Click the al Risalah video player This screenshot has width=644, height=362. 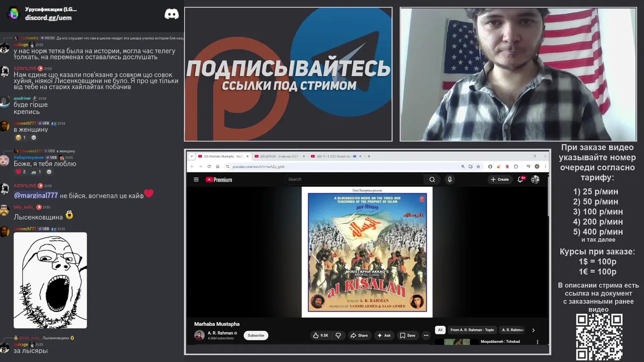point(367,252)
